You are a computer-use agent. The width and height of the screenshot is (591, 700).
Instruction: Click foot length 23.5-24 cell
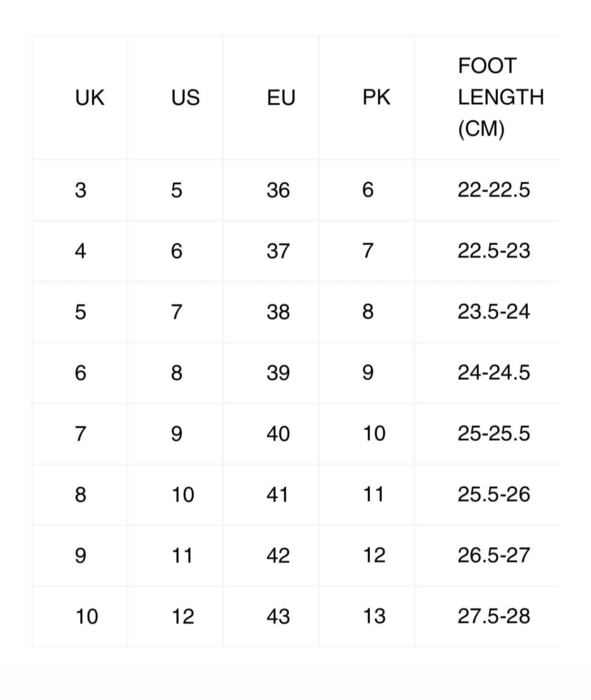tap(493, 312)
